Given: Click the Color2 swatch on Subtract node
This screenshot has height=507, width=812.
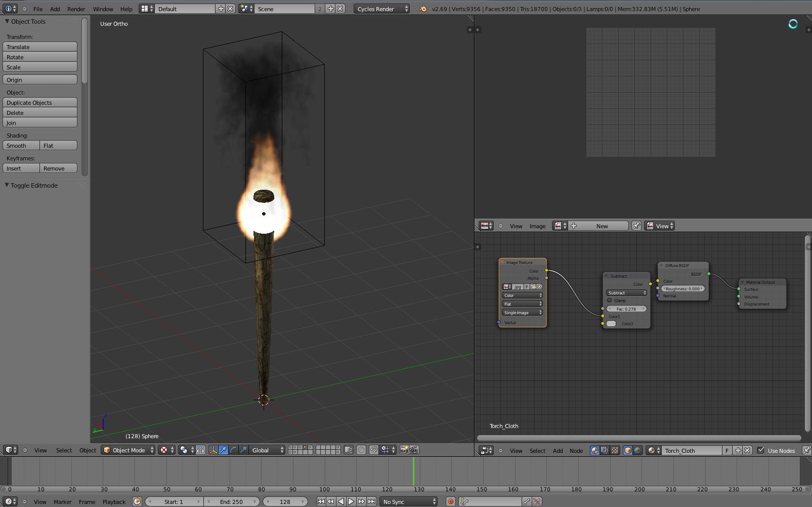Looking at the screenshot, I should pos(611,324).
